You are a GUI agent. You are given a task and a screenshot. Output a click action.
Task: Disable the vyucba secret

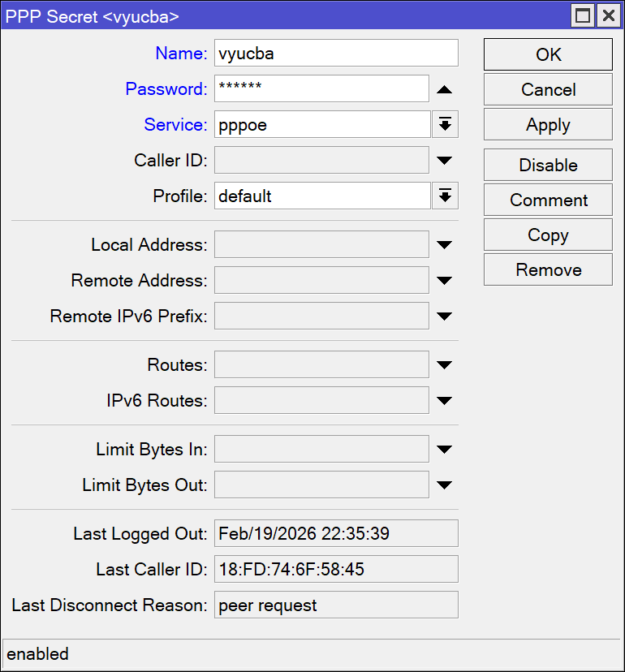(x=548, y=165)
